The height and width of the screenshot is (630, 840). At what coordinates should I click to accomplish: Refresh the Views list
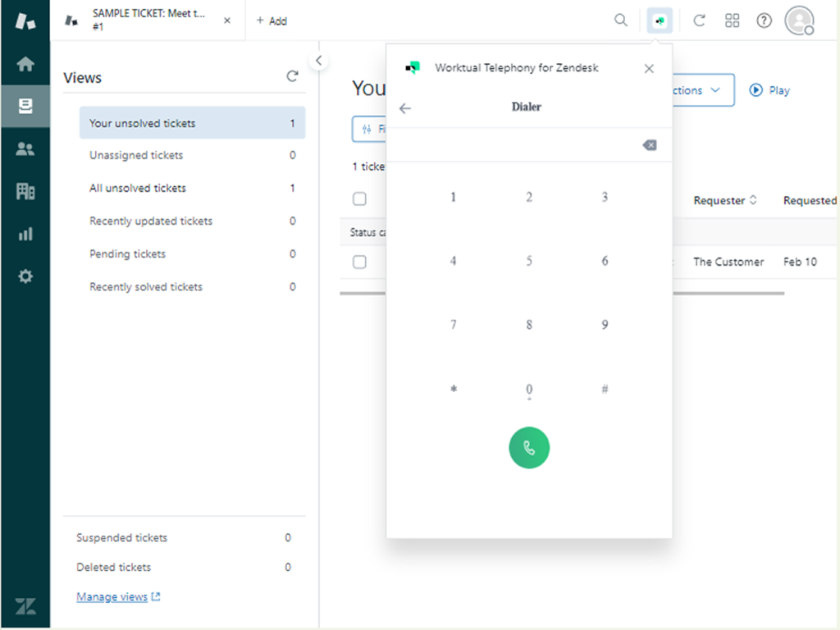(292, 76)
